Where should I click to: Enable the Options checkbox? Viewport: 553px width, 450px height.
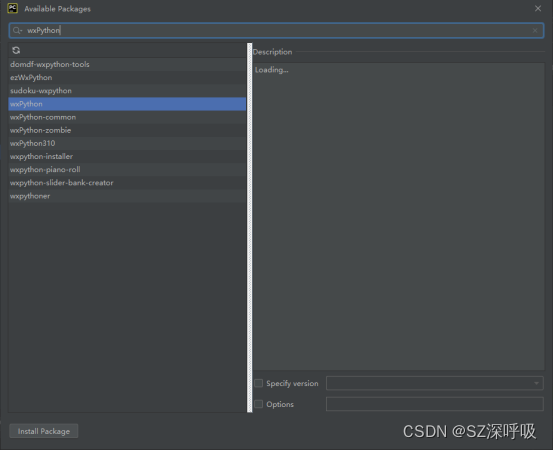pyautogui.click(x=259, y=404)
